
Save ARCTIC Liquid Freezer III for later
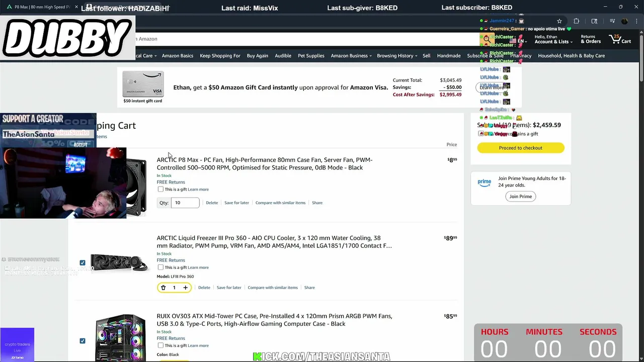click(x=229, y=288)
